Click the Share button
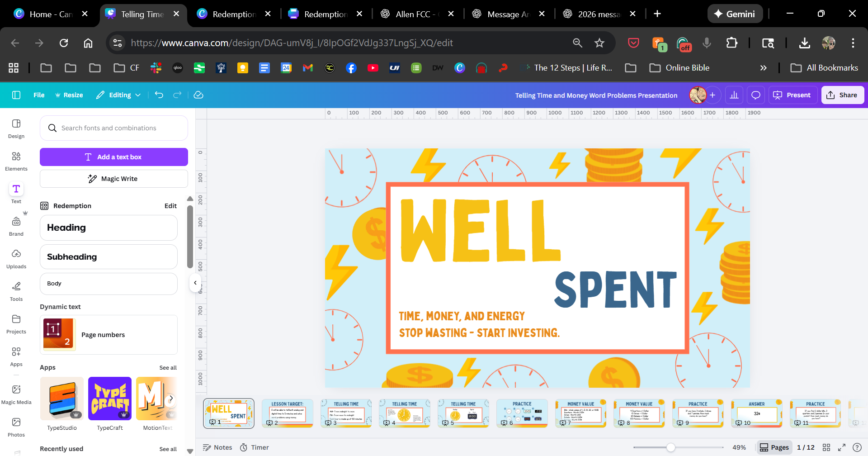868x456 pixels. coord(842,95)
